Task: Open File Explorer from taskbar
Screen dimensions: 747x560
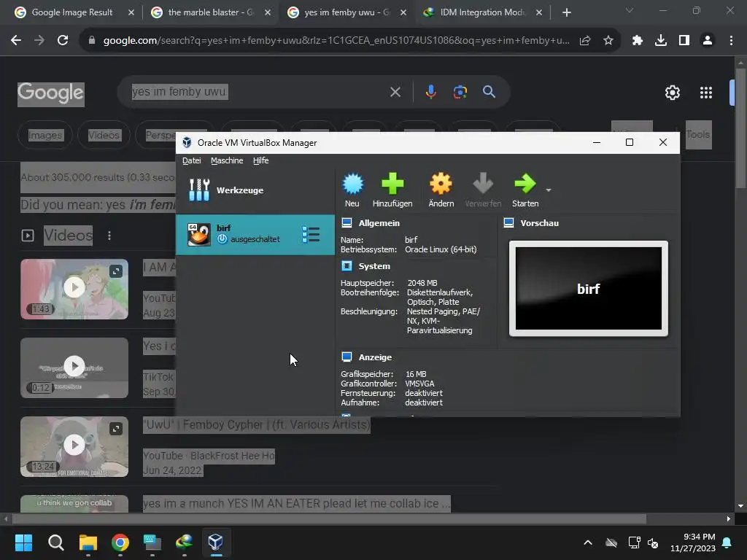Action: 88,542
